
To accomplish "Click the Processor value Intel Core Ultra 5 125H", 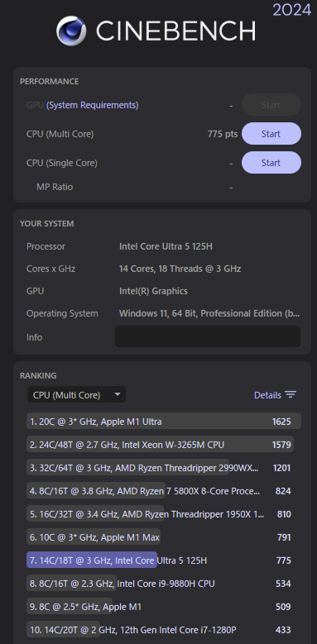I will (x=166, y=246).
